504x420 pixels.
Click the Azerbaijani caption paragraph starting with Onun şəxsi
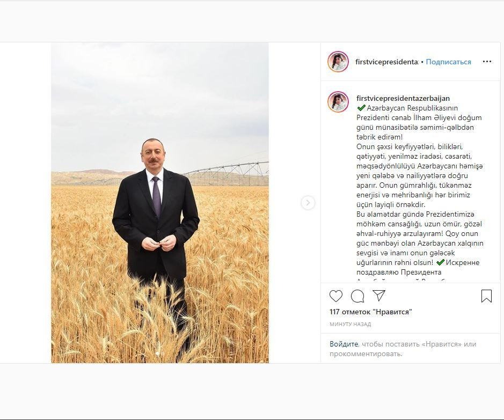coord(420,175)
